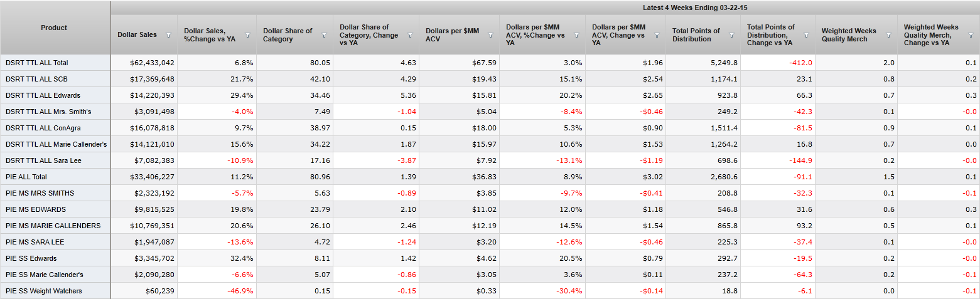Viewport: 980px width, 299px height.
Task: Click the Product column header
Action: pos(54,28)
